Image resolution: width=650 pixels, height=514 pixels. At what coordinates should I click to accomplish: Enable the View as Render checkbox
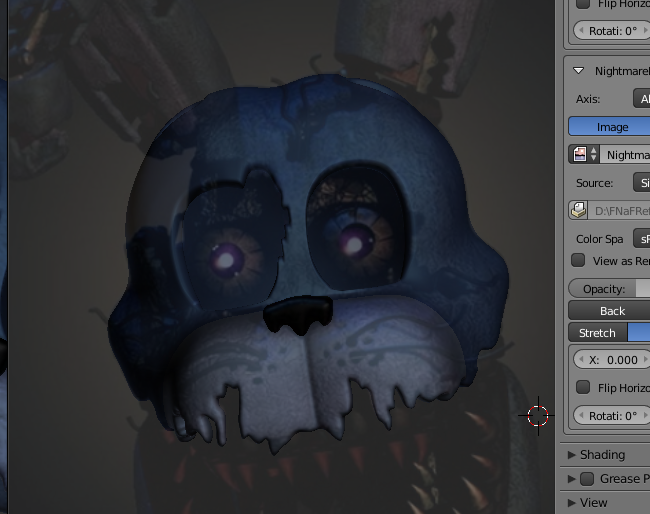pyautogui.click(x=578, y=260)
